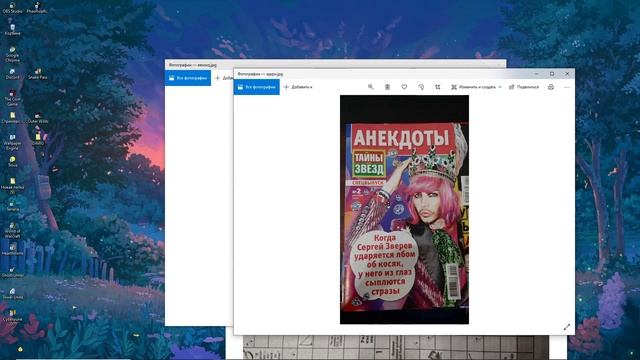Select the Snake Pass desktop icon
The image size is (640, 360).
[x=38, y=74]
